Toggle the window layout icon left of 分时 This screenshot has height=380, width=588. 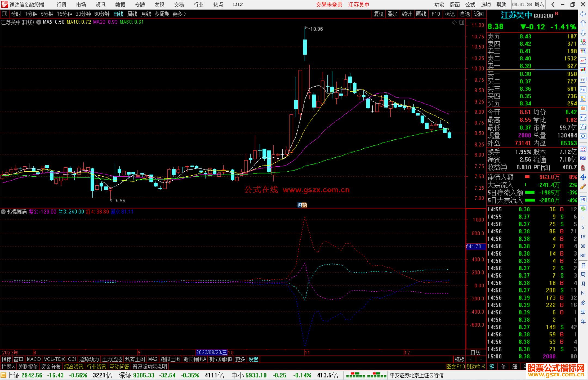(x=5, y=14)
